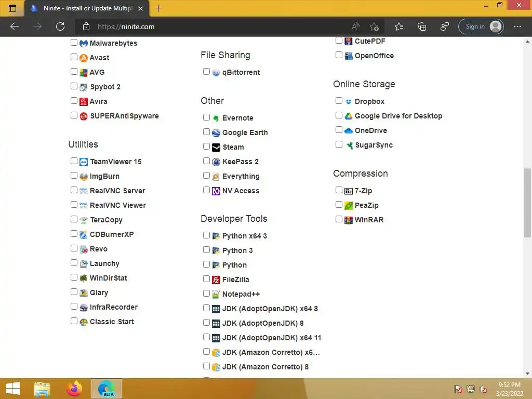Viewport: 532px width, 399px height.
Task: Click the InfraRecorder label
Action: click(114, 307)
